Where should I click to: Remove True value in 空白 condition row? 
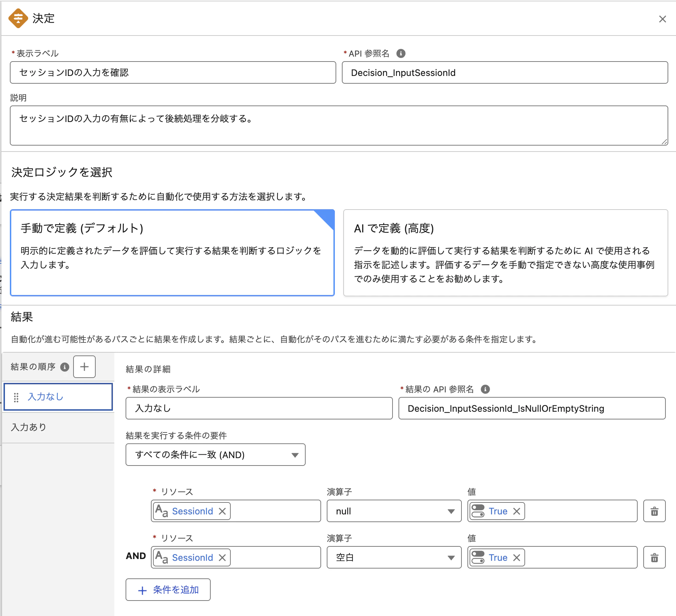517,558
